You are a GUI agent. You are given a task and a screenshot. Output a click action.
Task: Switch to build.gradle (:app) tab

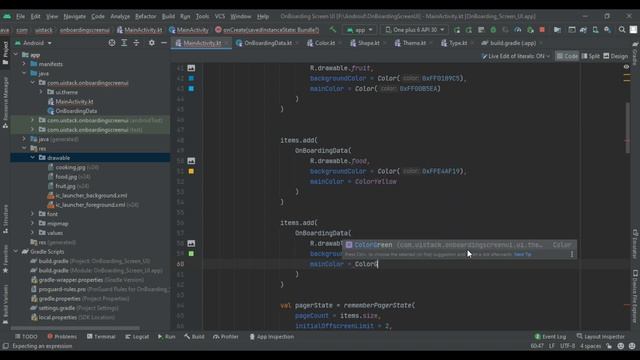coord(513,43)
